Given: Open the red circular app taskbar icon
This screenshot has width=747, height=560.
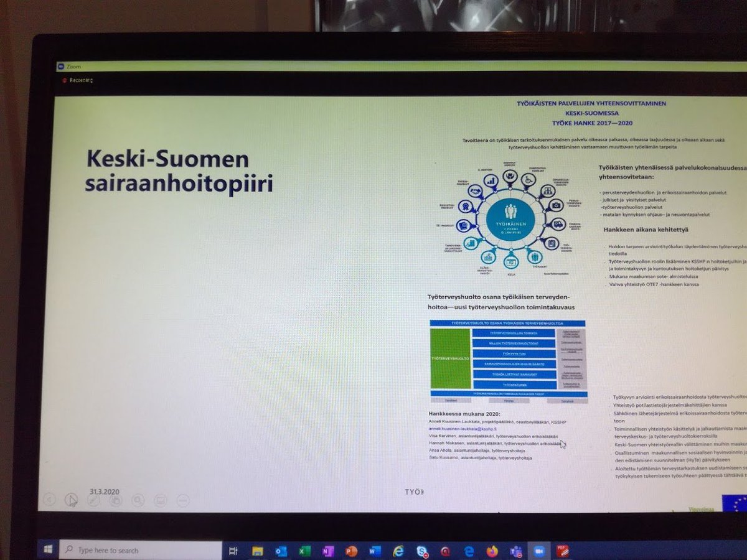Looking at the screenshot, I should coord(446,551).
